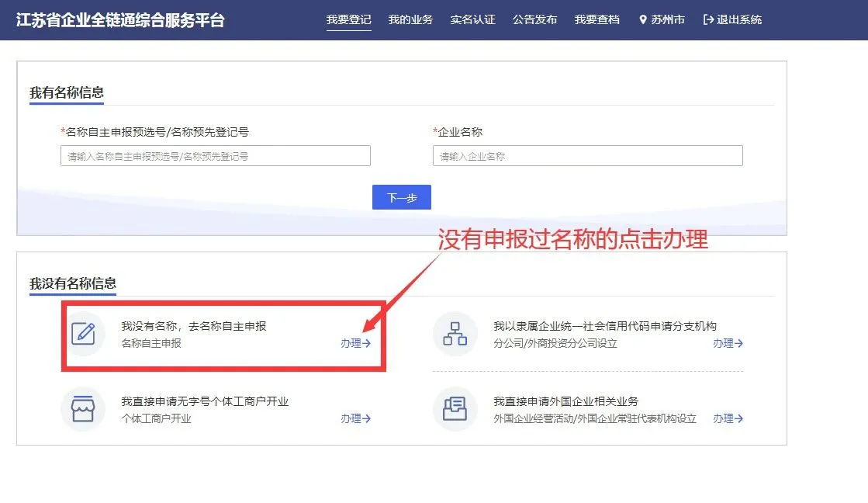Open 我要登记 tab in top navigation
The height and width of the screenshot is (503, 868).
point(348,19)
